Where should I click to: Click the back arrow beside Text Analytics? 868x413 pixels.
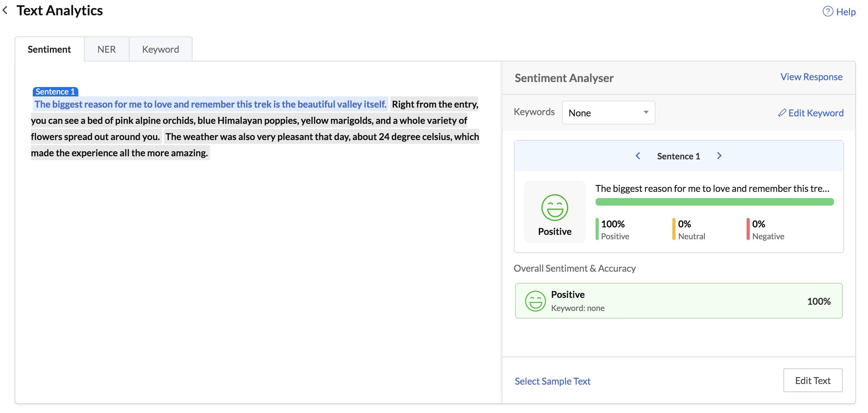[x=5, y=10]
